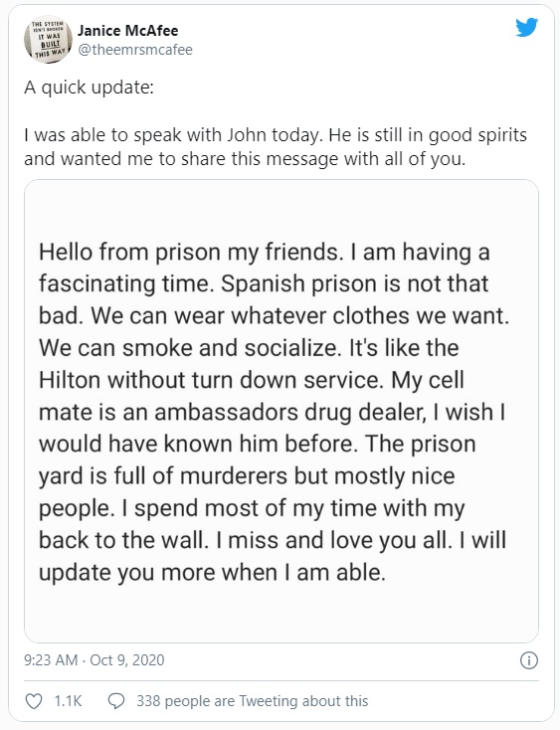Visit the @theemrsmcafee handle link
The width and height of the screenshot is (560, 730).
[x=135, y=50]
